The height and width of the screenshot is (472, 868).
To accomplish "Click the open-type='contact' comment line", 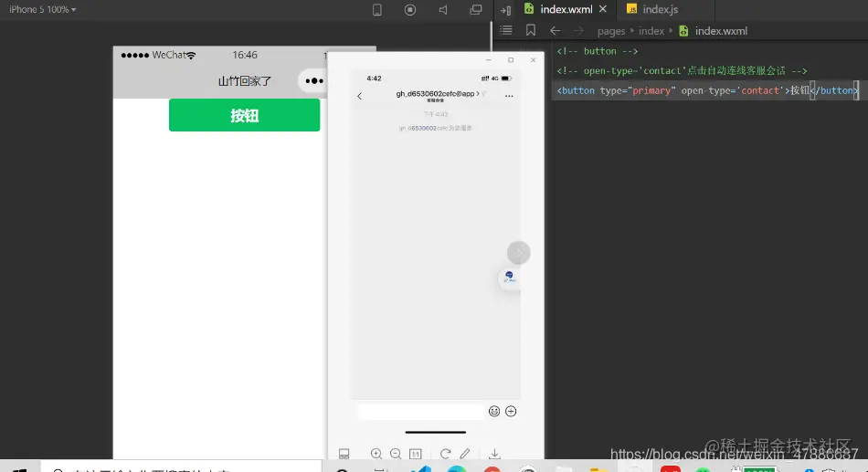I will (x=682, y=71).
